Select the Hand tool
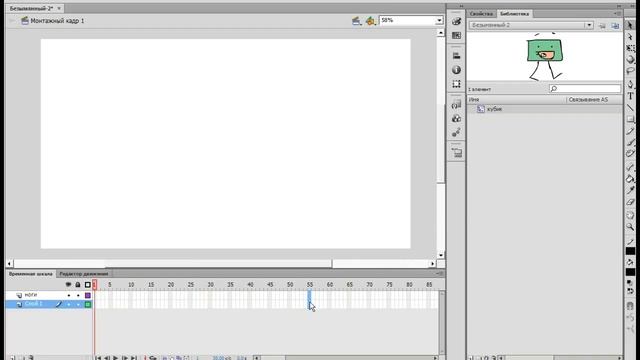This screenshot has height=360, width=640. (x=630, y=216)
